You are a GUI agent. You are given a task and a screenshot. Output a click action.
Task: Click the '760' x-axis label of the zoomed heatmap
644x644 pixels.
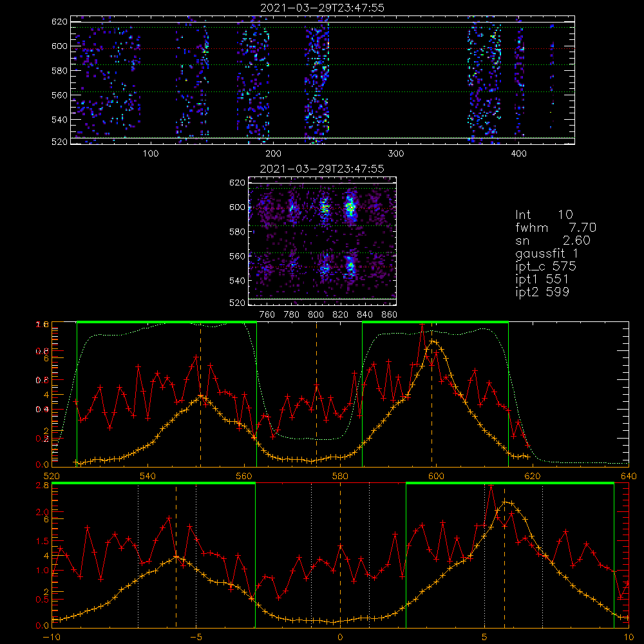point(267,315)
